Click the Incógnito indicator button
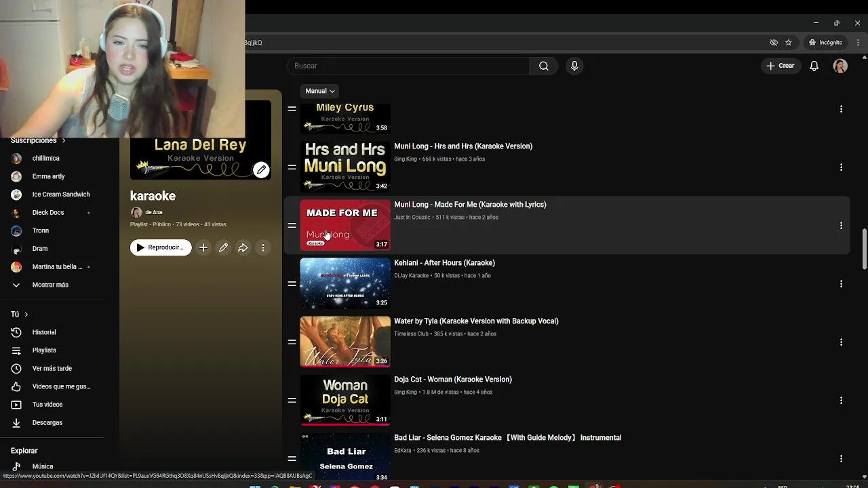Image resolution: width=868 pixels, height=488 pixels. (825, 42)
